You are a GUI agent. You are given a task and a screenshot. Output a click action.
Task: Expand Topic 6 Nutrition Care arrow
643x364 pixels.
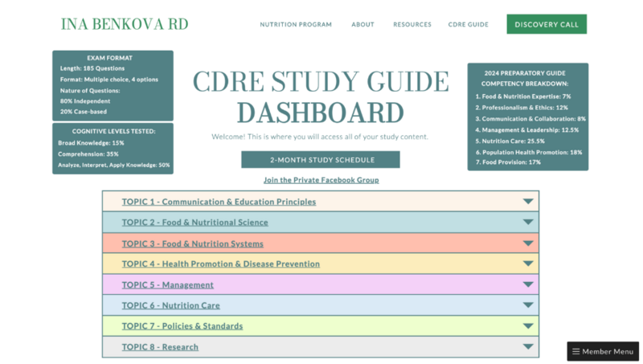point(528,305)
